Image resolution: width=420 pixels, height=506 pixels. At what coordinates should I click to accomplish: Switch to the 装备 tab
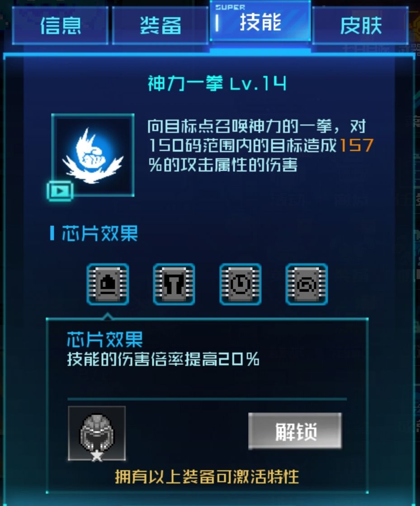click(x=160, y=25)
